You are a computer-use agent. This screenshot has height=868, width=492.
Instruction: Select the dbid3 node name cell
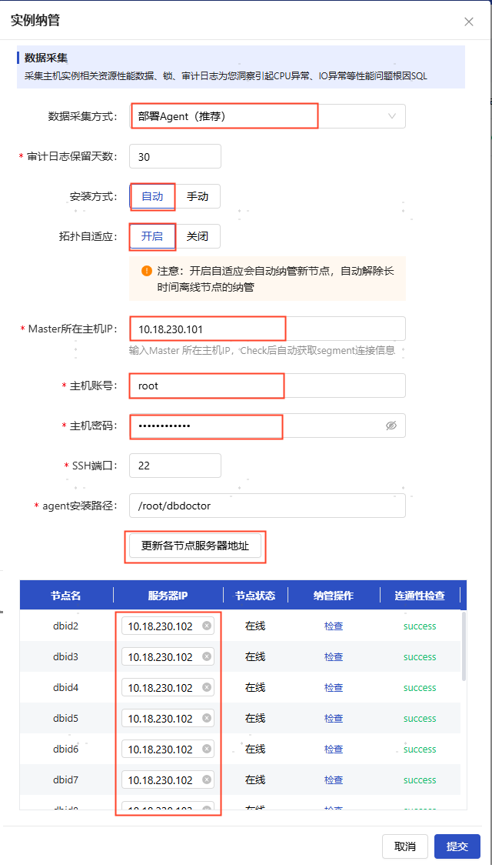click(x=66, y=657)
